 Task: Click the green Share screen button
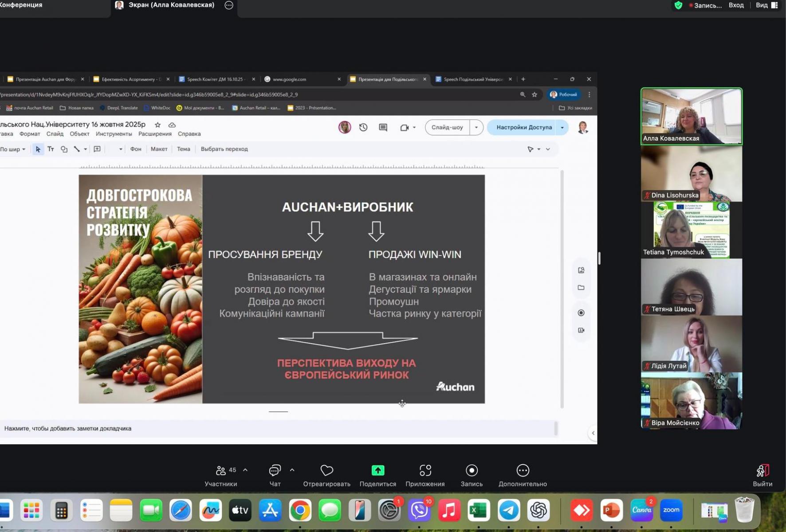pyautogui.click(x=377, y=470)
